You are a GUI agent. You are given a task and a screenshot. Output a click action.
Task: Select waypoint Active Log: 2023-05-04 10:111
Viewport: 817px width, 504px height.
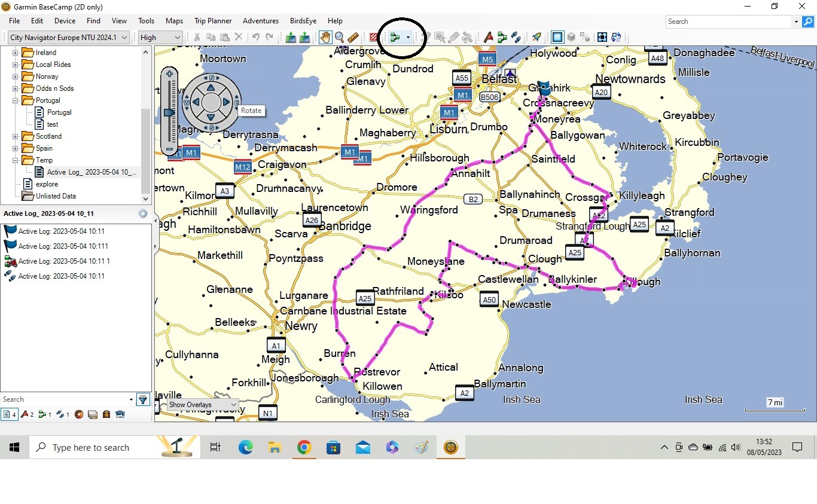(63, 246)
